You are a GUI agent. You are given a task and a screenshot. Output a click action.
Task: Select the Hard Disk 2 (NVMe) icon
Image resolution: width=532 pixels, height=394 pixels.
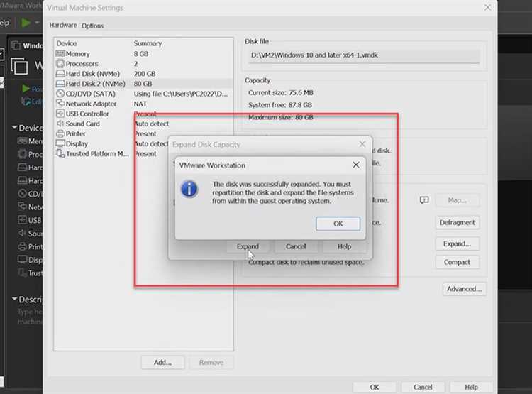[60, 84]
